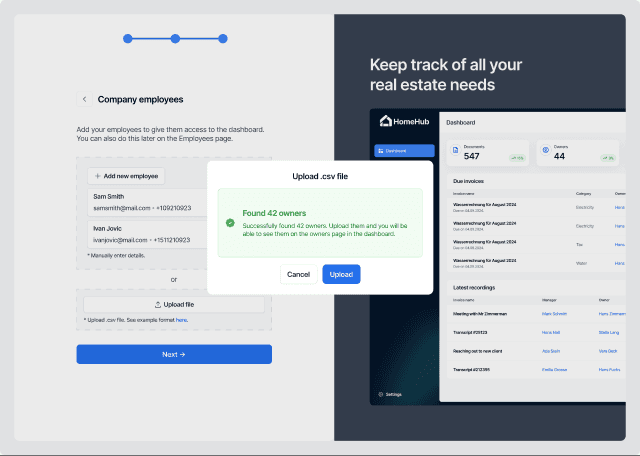Click the 'Latest recordings' section heading
The height and width of the screenshot is (456, 640).
(x=474, y=288)
